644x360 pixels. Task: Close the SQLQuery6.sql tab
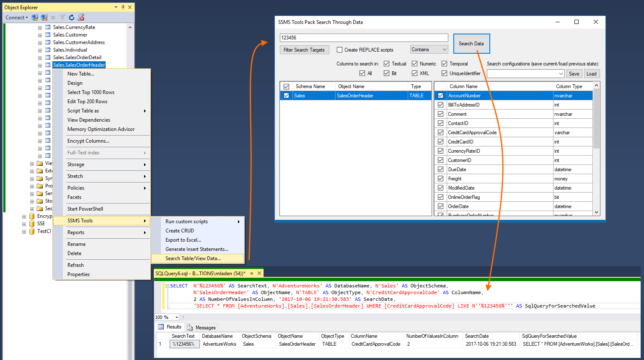259,273
